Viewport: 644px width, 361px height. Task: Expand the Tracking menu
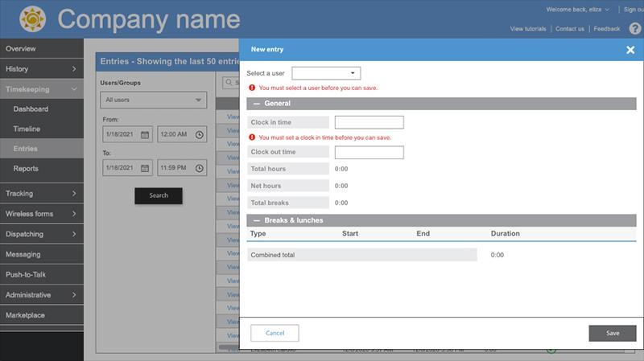[x=41, y=194]
